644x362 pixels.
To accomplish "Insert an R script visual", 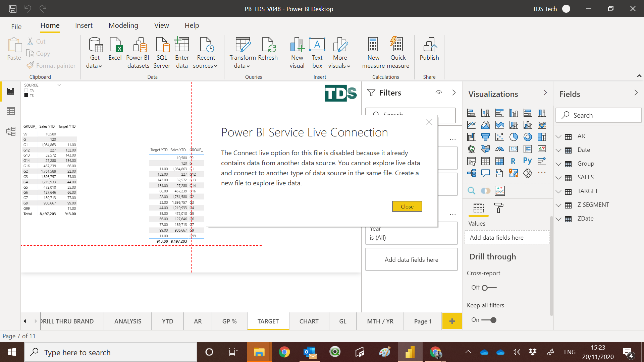I will point(514,161).
